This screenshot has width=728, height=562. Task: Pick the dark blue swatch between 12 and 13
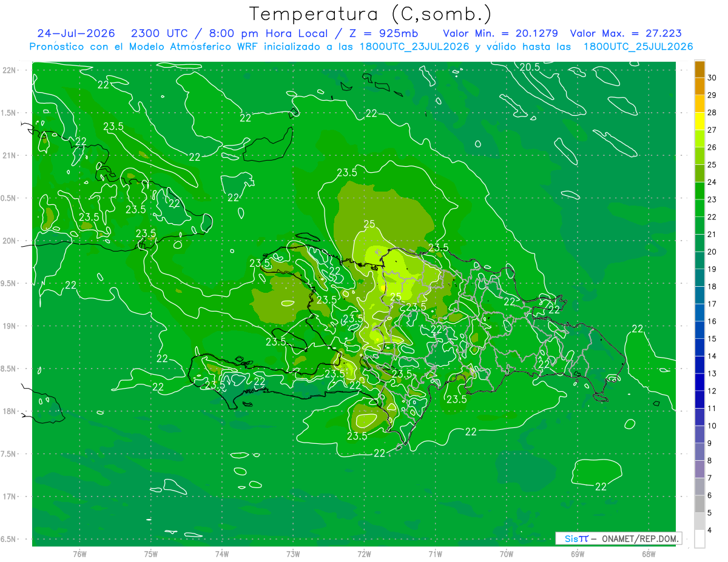click(699, 382)
